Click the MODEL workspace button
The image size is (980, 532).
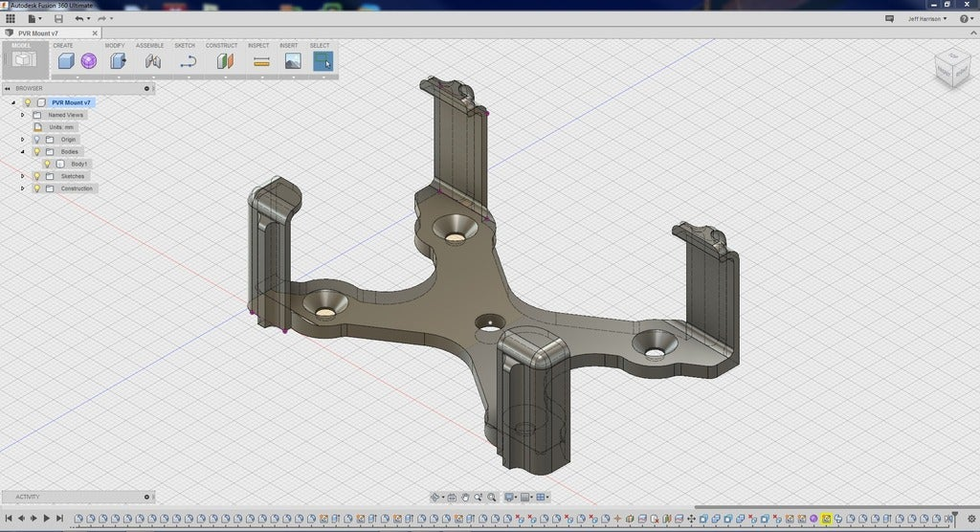(25, 58)
